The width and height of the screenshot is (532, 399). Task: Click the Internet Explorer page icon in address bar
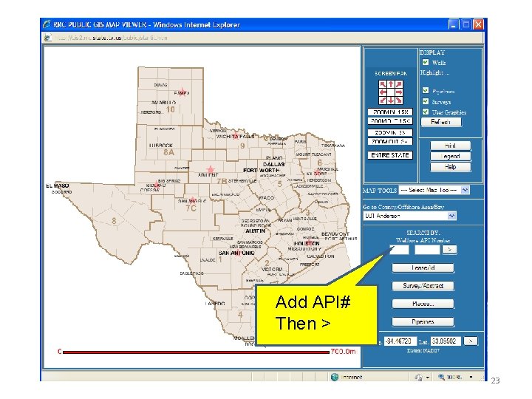coord(47,38)
